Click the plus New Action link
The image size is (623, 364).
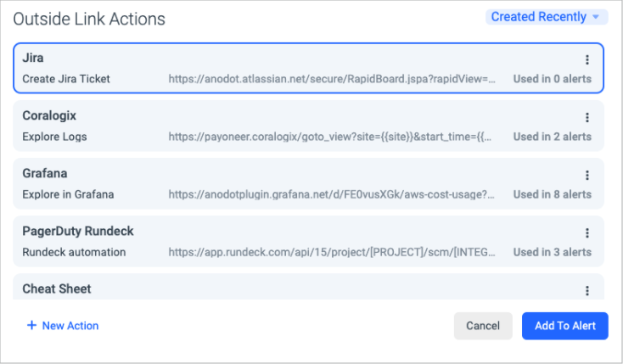click(63, 326)
